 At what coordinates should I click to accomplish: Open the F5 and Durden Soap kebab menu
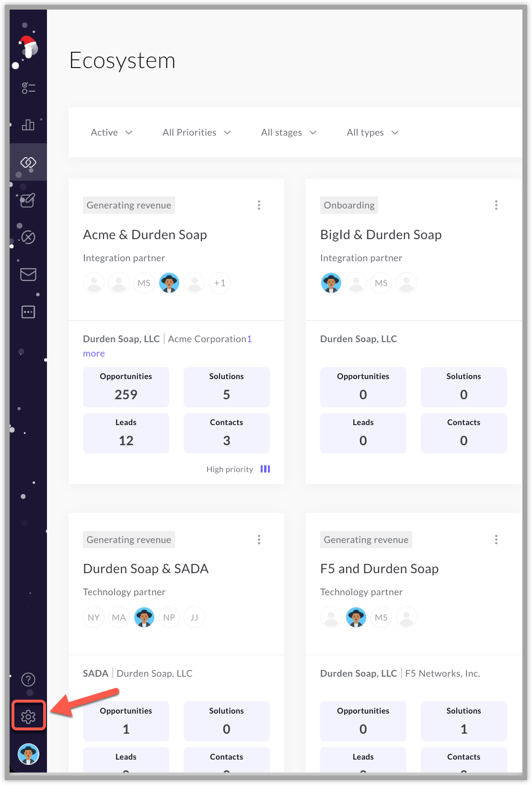[x=496, y=540]
